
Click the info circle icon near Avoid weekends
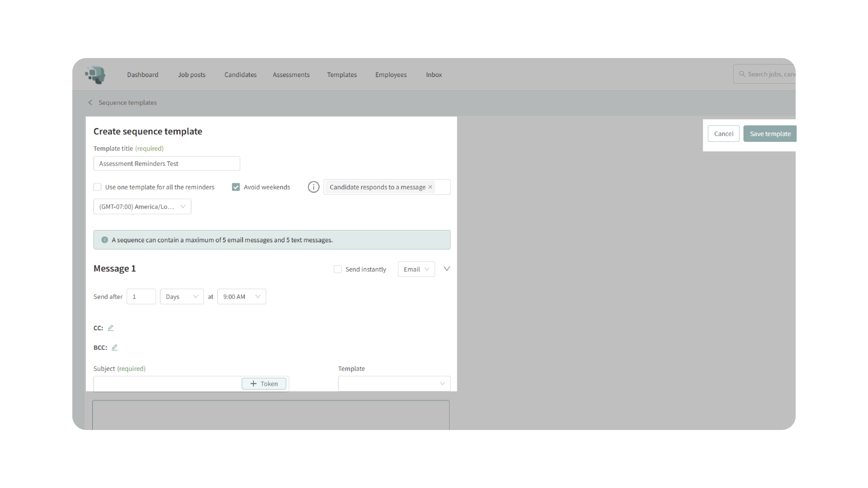313,187
